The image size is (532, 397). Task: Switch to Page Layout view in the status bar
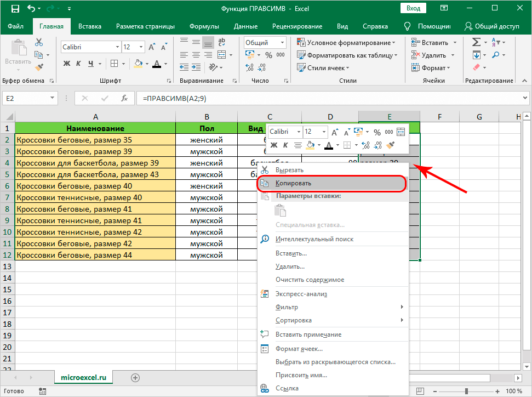tap(420, 391)
